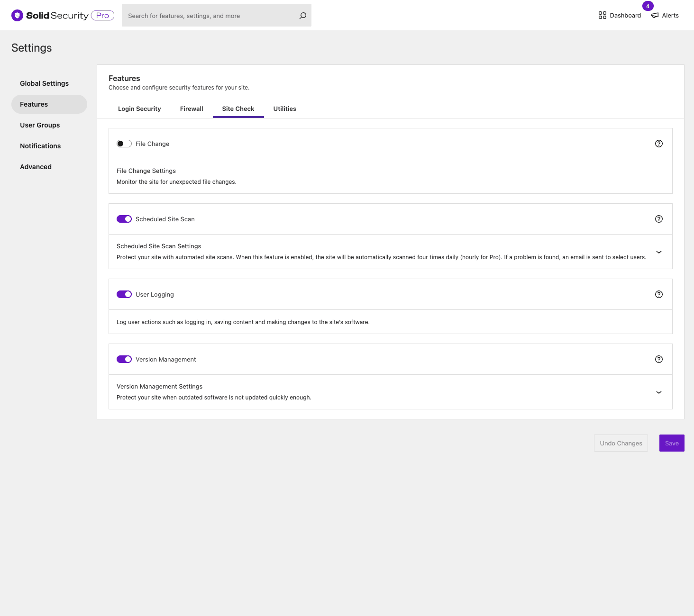Select the Site Check tab
Screen dimensions: 694x616
238,109
